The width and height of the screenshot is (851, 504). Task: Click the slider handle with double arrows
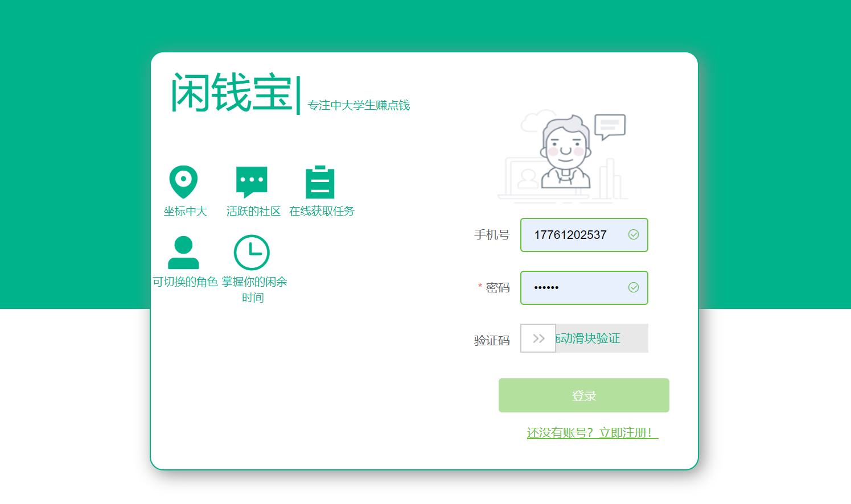click(538, 338)
